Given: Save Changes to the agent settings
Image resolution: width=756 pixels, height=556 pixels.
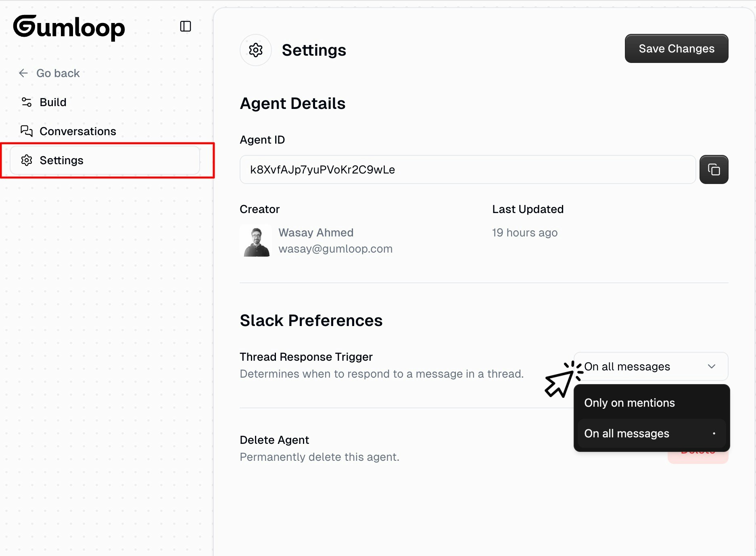Looking at the screenshot, I should [677, 48].
